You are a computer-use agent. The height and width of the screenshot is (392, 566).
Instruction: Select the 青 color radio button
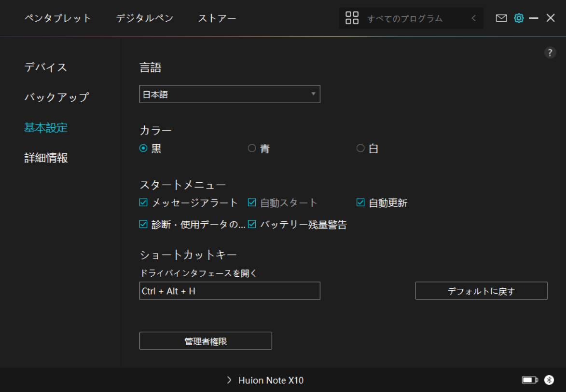tap(252, 149)
